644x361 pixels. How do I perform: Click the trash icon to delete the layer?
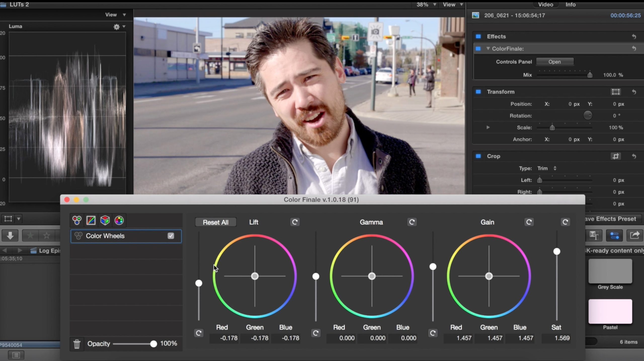coord(77,344)
